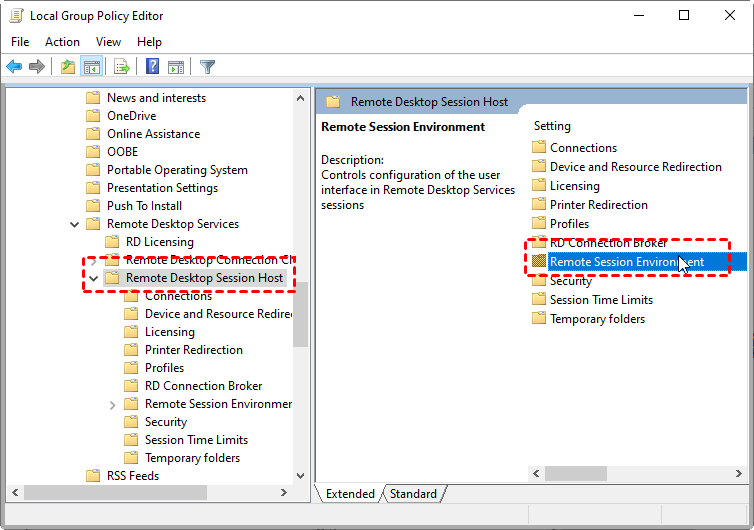Click the Up one level folder icon
Screen dimensions: 754x530
pyautogui.click(x=68, y=66)
